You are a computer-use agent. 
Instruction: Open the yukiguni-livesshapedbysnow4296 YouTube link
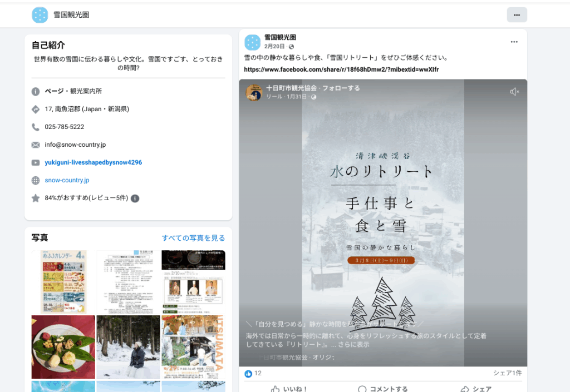(x=94, y=162)
